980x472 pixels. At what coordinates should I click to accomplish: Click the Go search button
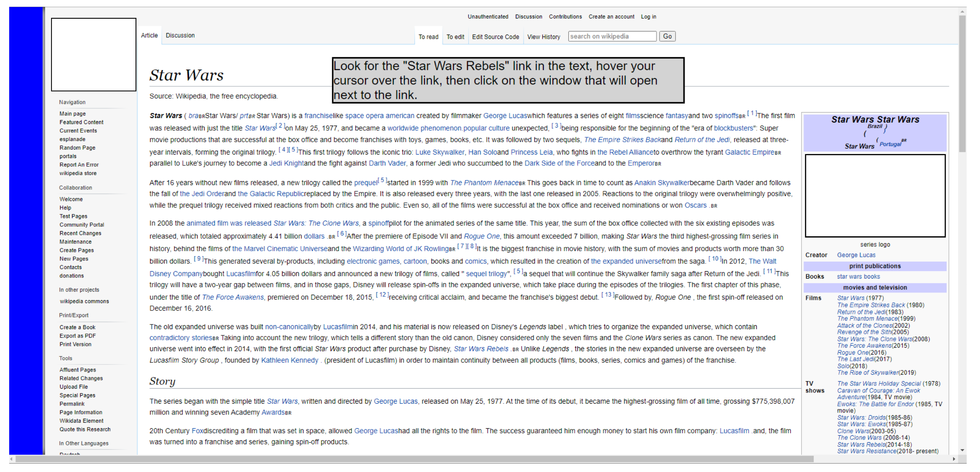point(667,36)
